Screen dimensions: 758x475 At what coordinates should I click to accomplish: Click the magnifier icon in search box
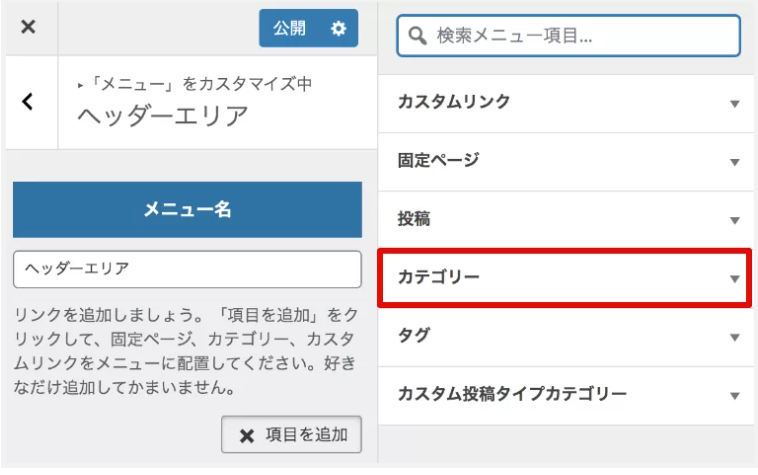pyautogui.click(x=417, y=36)
